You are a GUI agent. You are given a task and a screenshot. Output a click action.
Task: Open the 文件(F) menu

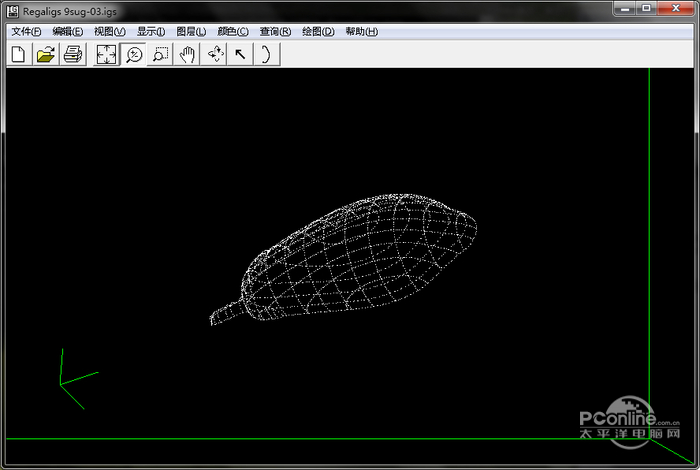pyautogui.click(x=26, y=31)
